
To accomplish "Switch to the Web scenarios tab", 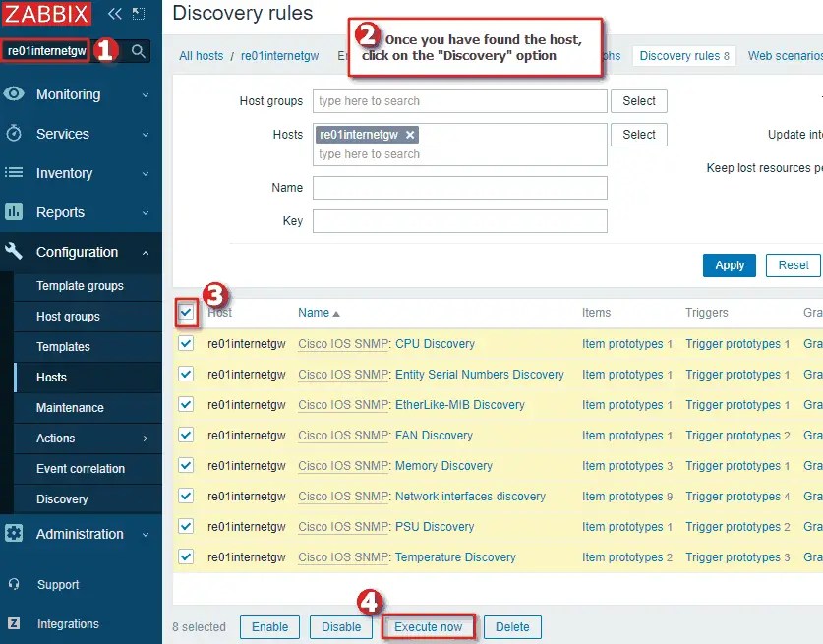I will (785, 56).
